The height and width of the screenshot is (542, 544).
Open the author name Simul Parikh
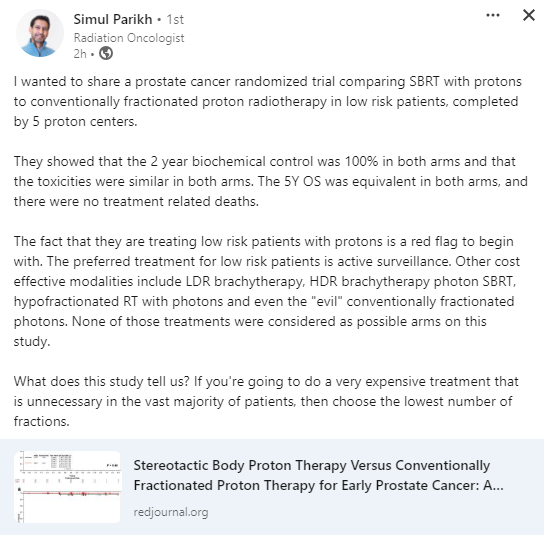click(113, 19)
